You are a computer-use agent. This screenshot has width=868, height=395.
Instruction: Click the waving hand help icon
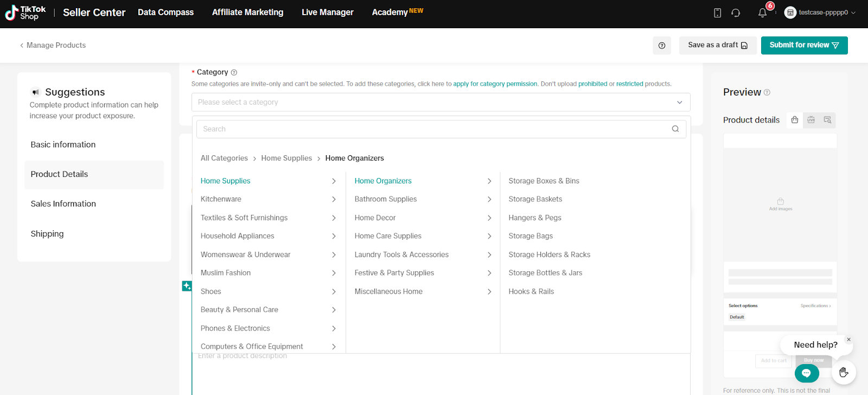pyautogui.click(x=844, y=372)
